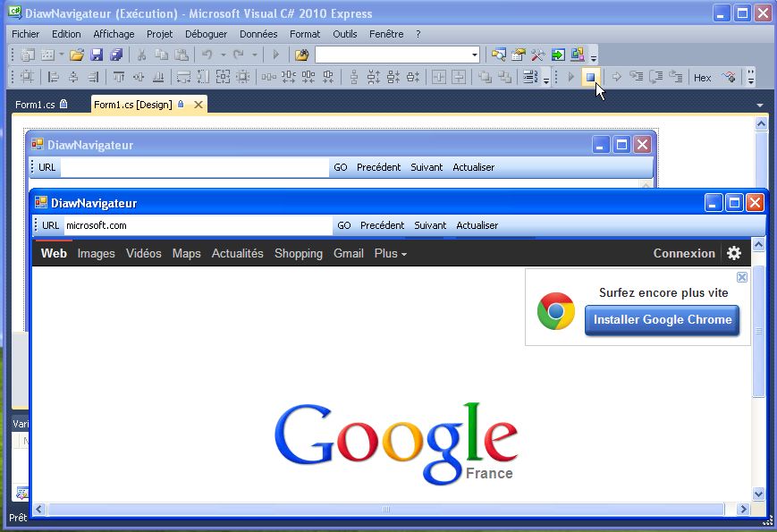777x532 pixels.
Task: Close the Chrome promotion with X icon
Action: pyautogui.click(x=742, y=277)
